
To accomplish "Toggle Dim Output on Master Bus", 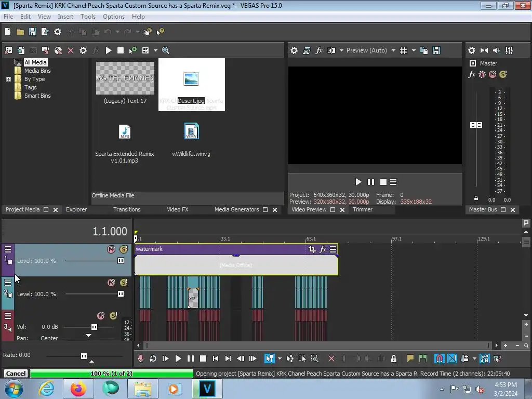I will pos(496,50).
